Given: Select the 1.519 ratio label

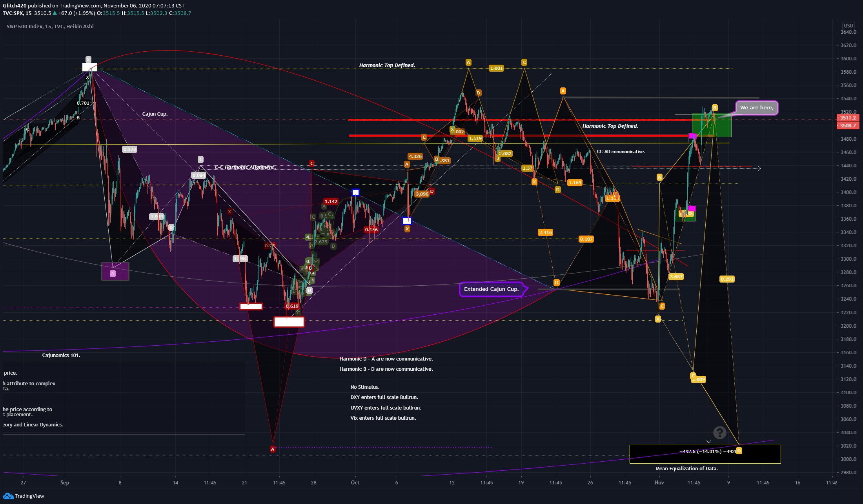Looking at the screenshot, I should point(475,138).
